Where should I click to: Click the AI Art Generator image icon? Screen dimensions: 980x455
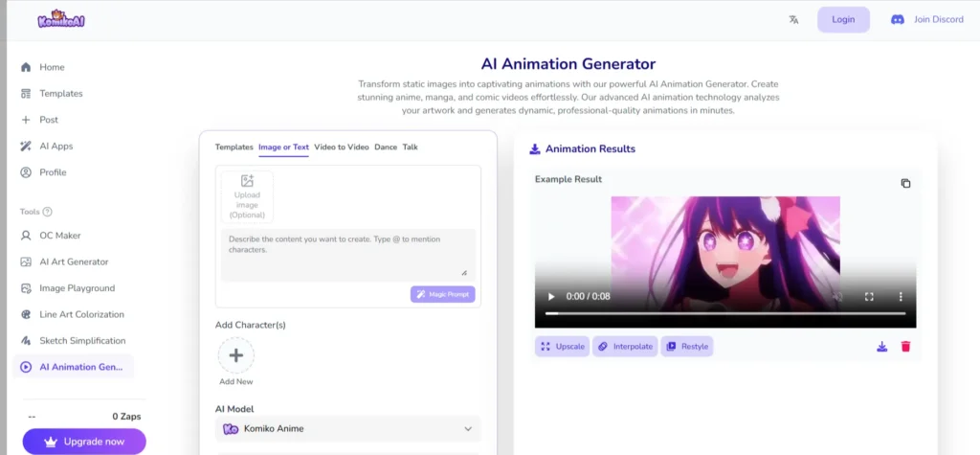26,262
